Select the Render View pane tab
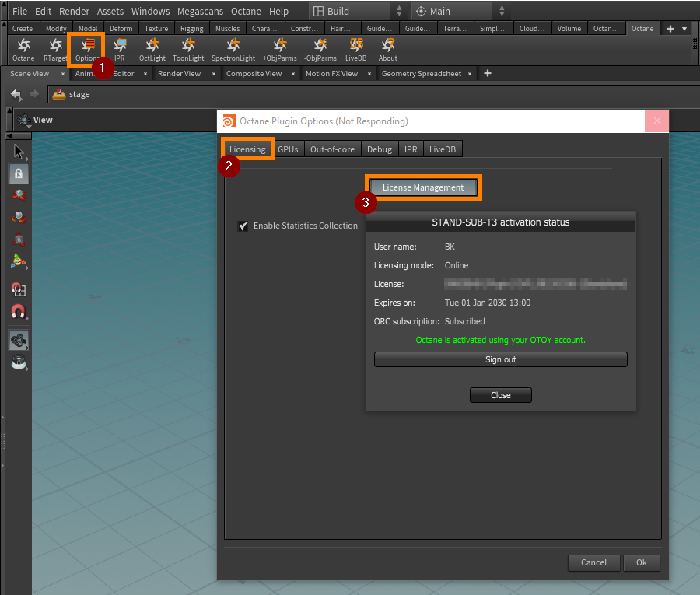 pos(179,74)
